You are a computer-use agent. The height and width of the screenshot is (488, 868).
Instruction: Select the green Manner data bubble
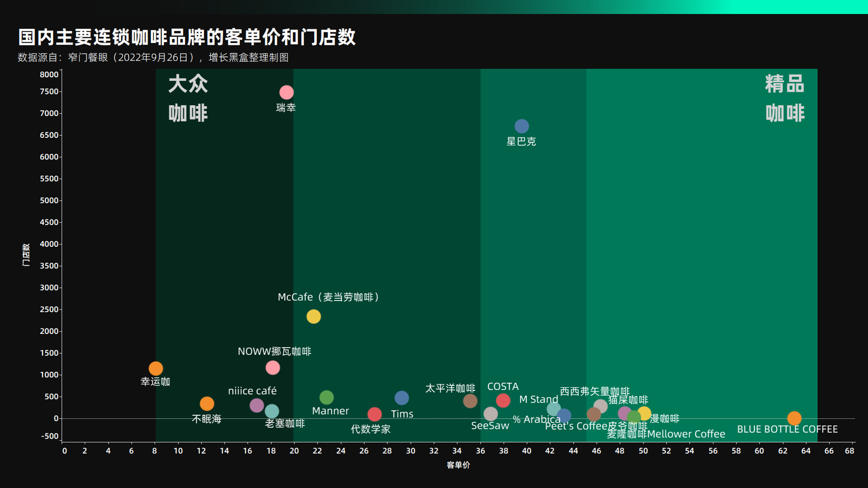[x=326, y=397]
